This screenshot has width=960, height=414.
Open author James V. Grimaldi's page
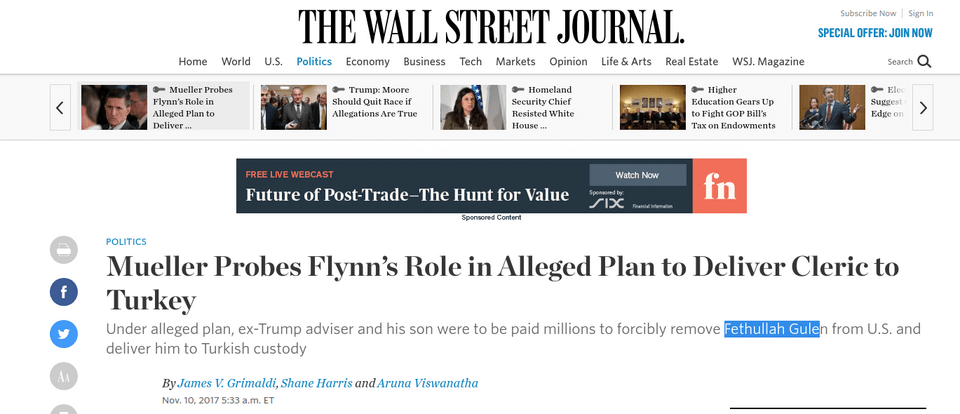(228, 383)
